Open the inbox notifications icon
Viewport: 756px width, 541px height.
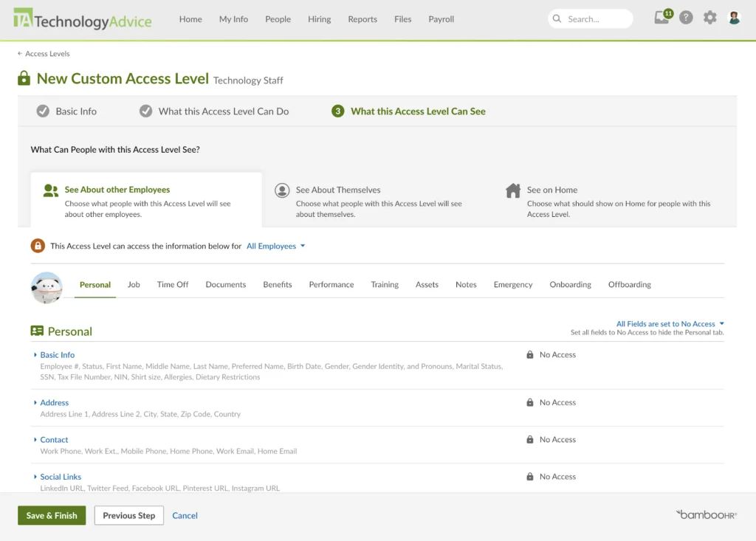(661, 18)
